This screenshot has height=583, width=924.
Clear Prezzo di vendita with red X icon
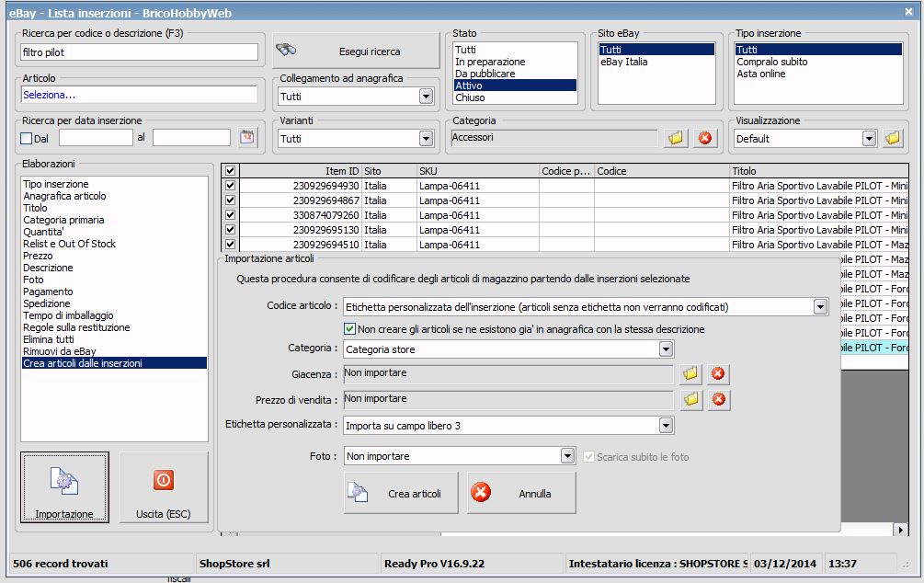pos(719,399)
